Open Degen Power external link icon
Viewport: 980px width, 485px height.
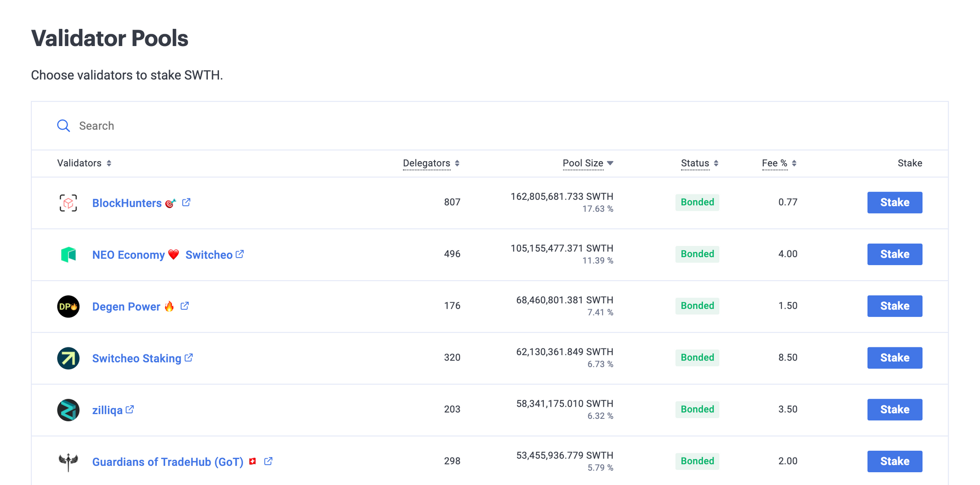point(185,306)
